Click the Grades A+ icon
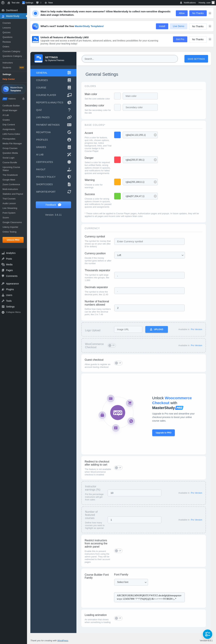Viewport: 216px width, 644px height. (x=69, y=147)
